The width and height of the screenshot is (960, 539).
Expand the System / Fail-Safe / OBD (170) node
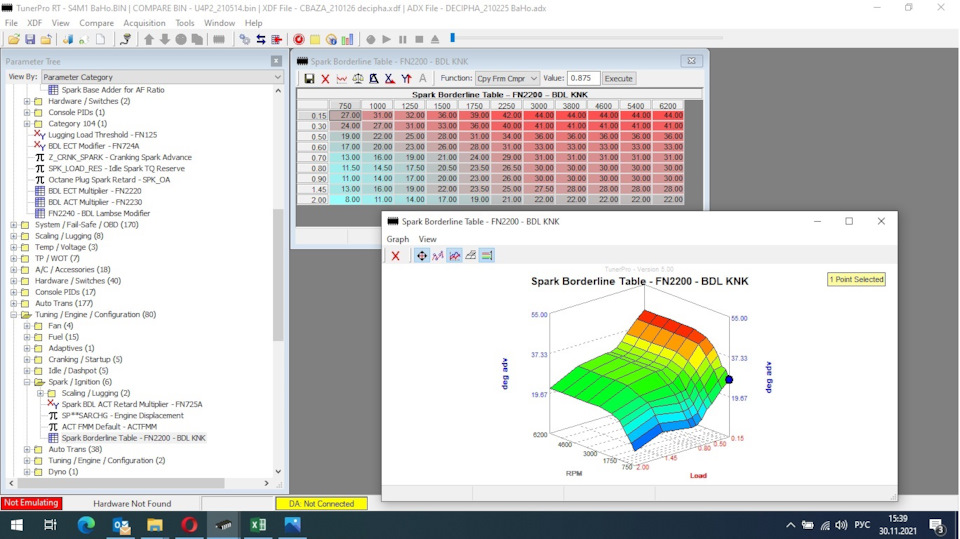coord(13,225)
